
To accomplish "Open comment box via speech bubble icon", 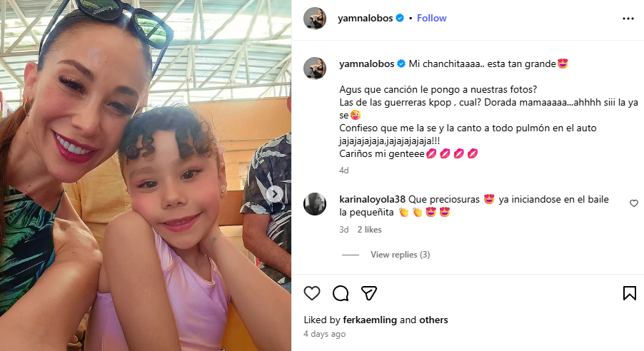I will pyautogui.click(x=341, y=293).
